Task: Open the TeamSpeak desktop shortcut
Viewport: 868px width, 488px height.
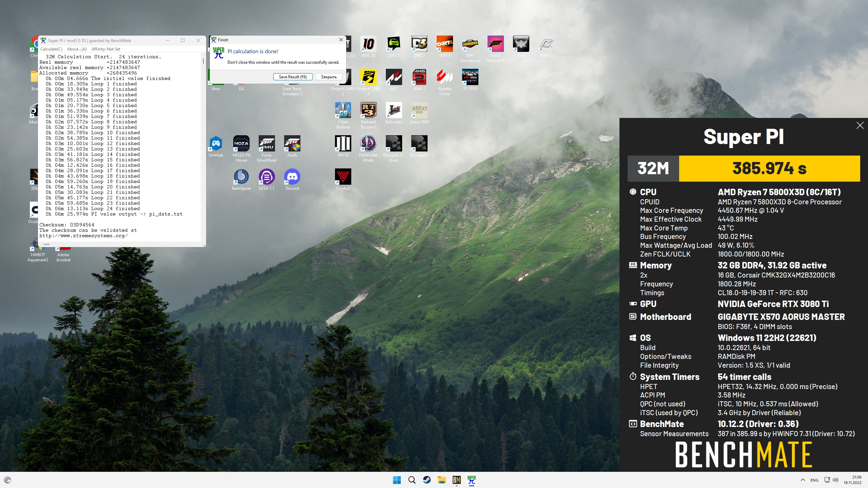Action: [x=241, y=180]
